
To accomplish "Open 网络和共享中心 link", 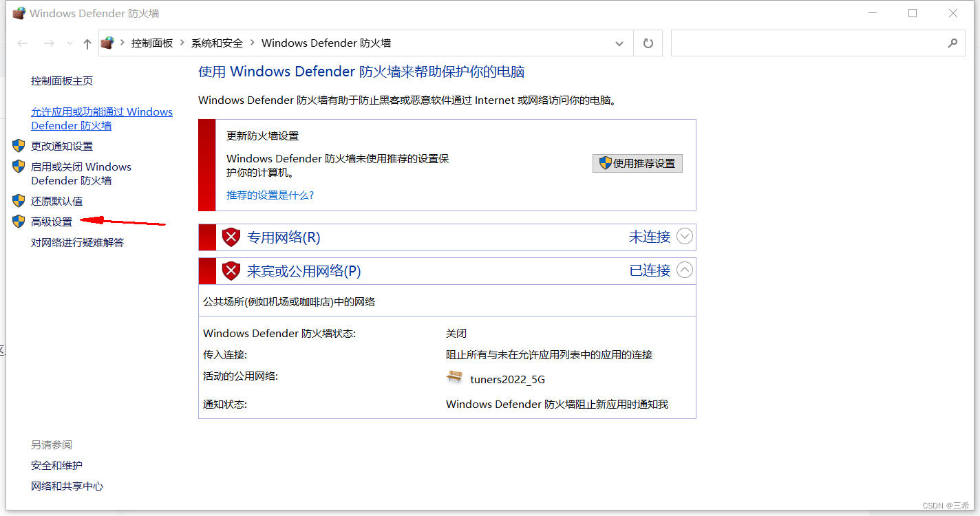I will click(x=67, y=486).
